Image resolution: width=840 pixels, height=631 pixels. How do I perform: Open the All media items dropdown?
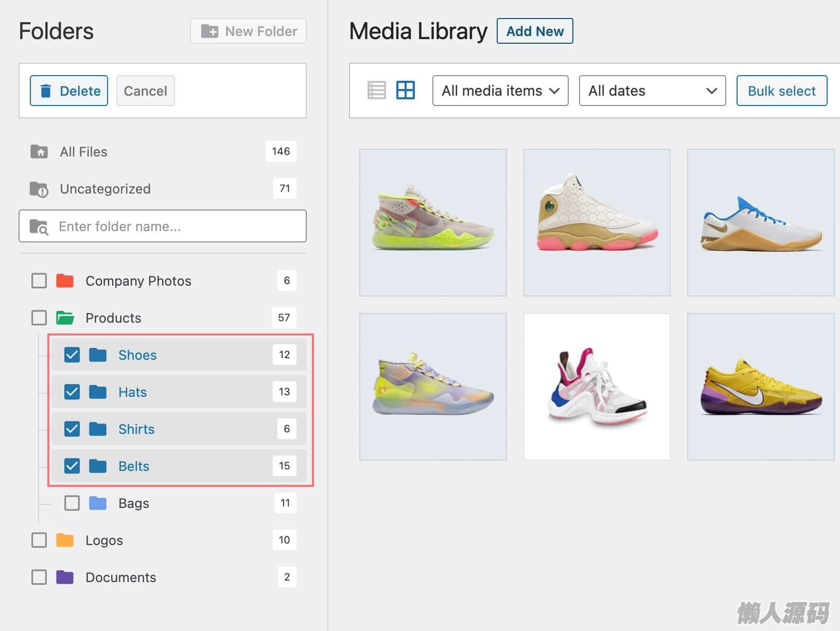pos(500,91)
